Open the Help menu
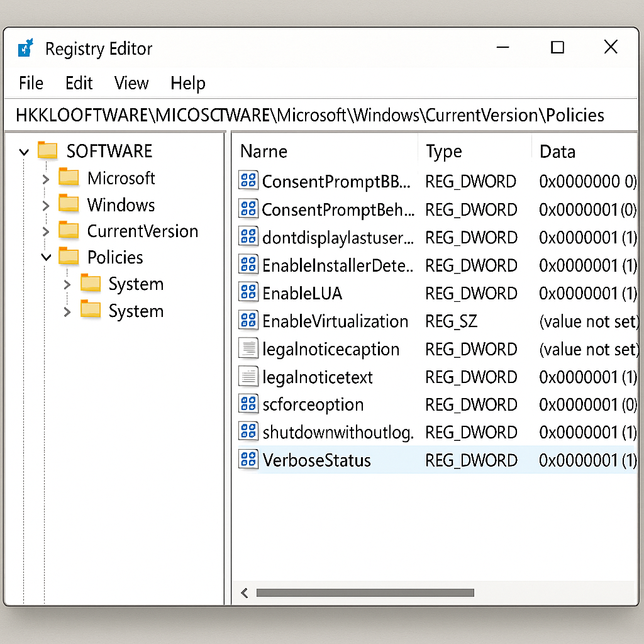644x644 pixels. 187,84
